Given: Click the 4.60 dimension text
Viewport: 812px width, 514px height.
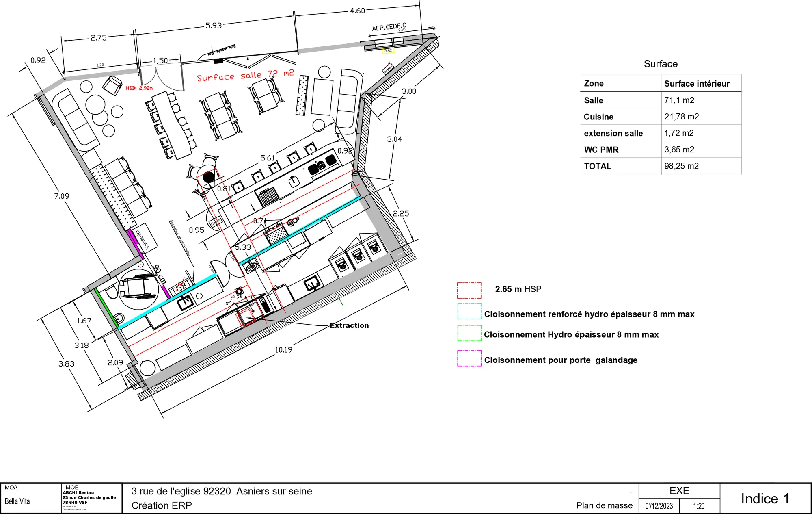Looking at the screenshot, I should 358,11.
